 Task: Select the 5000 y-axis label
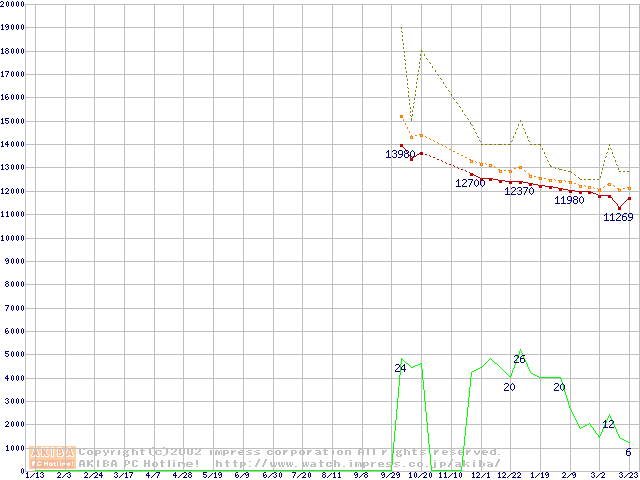(x=13, y=354)
